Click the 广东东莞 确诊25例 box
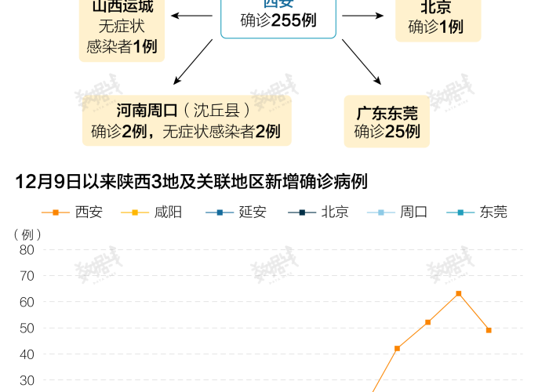The image size is (549, 392). pyautogui.click(x=387, y=122)
